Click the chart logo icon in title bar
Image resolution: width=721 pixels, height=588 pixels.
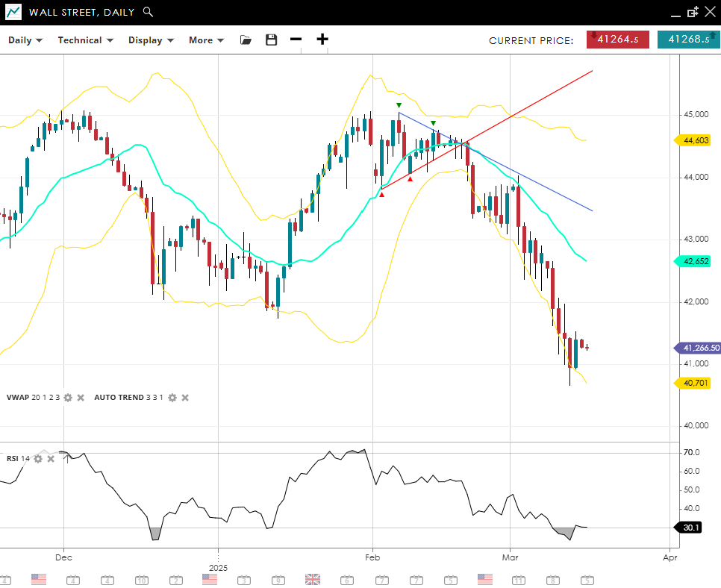[x=13, y=12]
